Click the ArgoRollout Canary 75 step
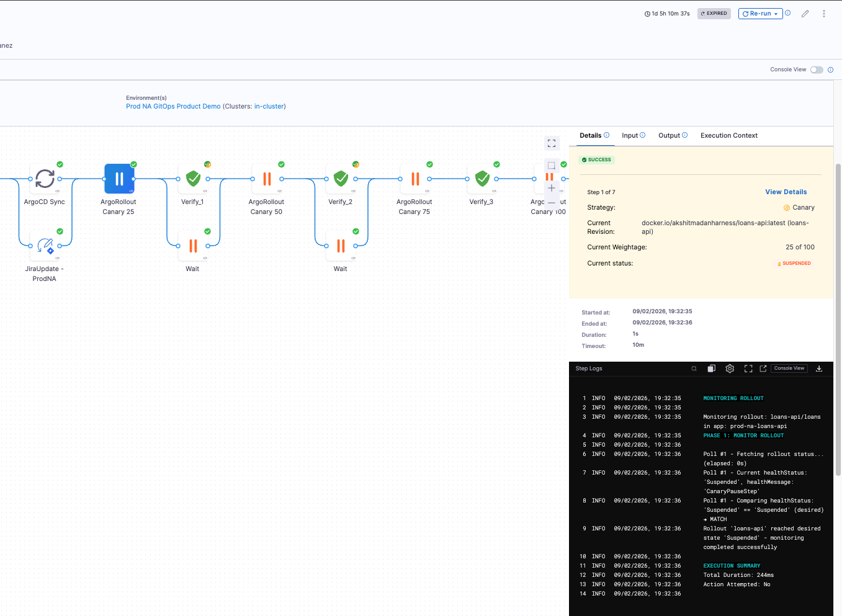Screen dimensions: 842x616 (414, 179)
